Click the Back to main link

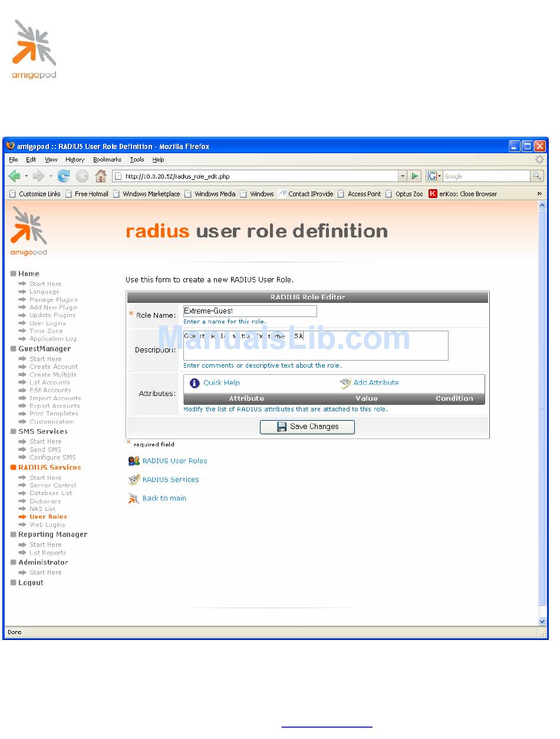164,499
